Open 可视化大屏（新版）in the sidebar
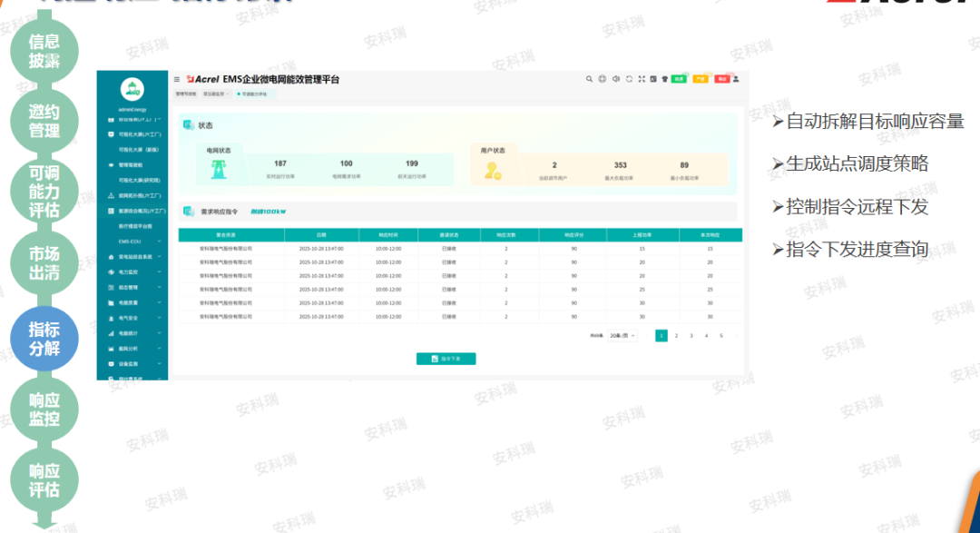This screenshot has width=980, height=533. (x=139, y=150)
